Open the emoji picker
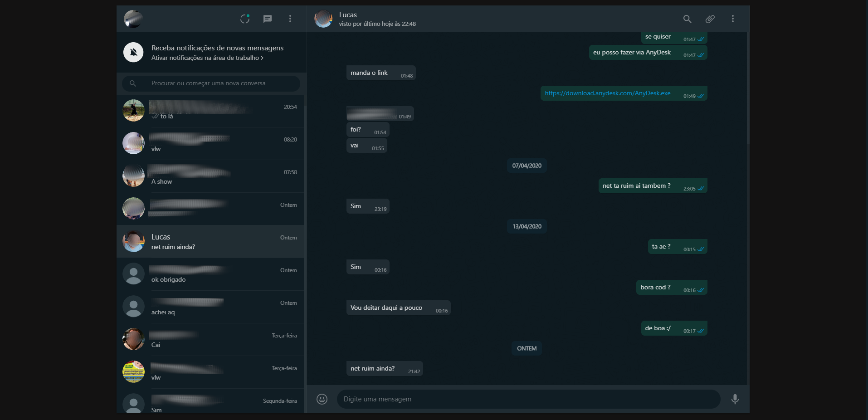 coord(322,399)
